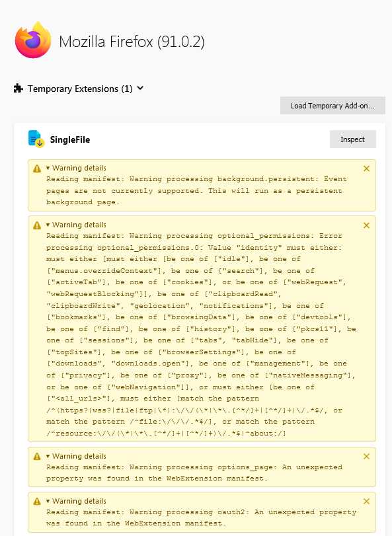Click the puzzle-piece icon beside Temporary Extensions
Screen dimensions: 392x536
[19, 89]
